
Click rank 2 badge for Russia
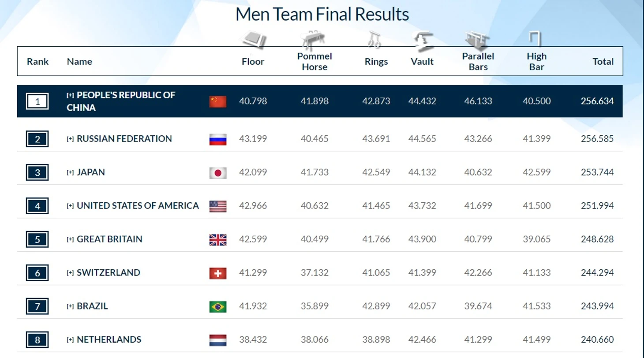coord(37,139)
